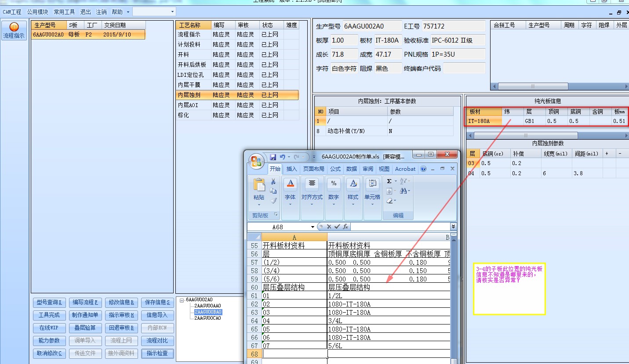Save the Excel workbook via quick access
The height and width of the screenshot is (364, 629).
[x=273, y=157]
